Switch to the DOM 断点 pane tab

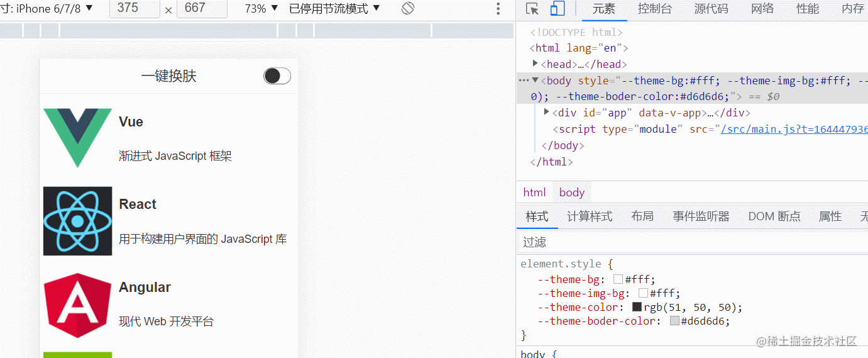pos(774,216)
